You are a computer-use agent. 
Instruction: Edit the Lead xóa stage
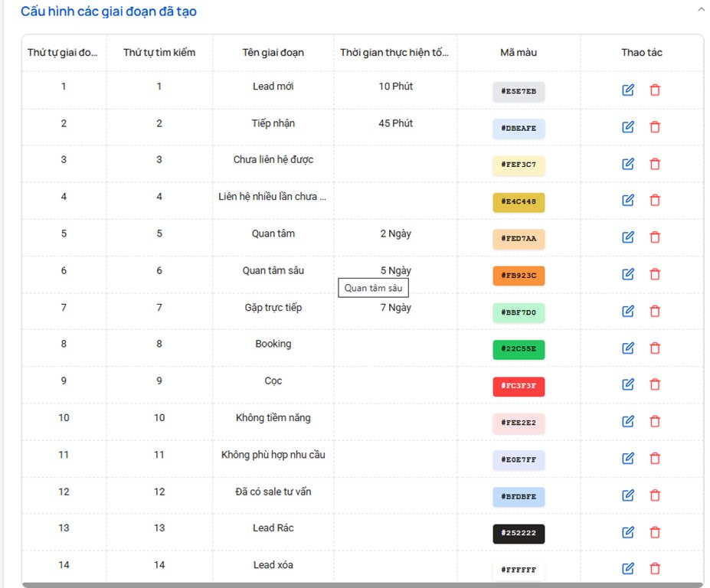tap(627, 569)
